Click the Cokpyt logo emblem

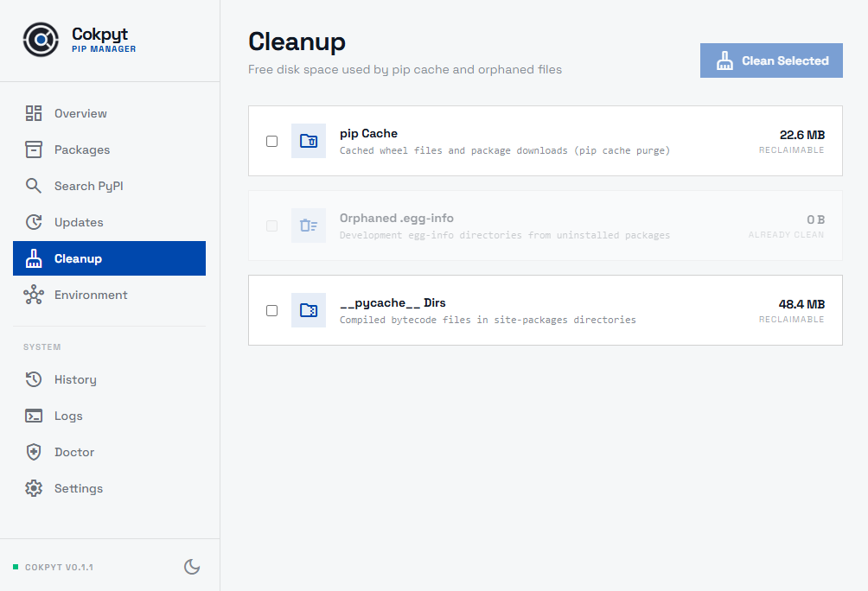[41, 40]
